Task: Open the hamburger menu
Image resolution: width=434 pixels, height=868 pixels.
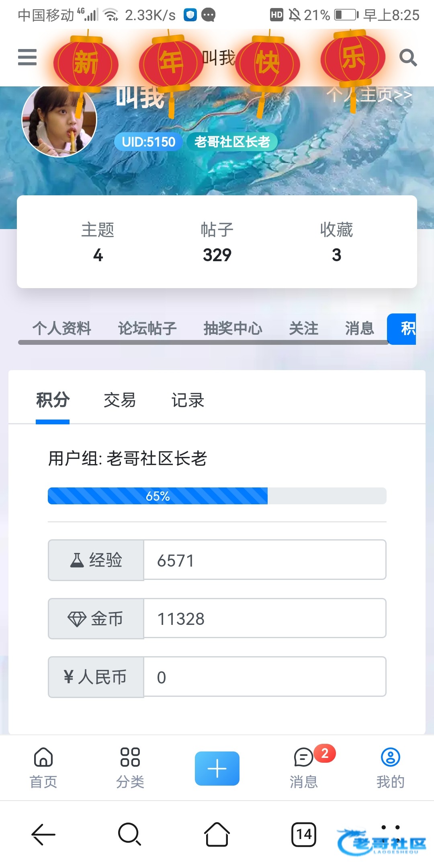Action: [x=27, y=57]
